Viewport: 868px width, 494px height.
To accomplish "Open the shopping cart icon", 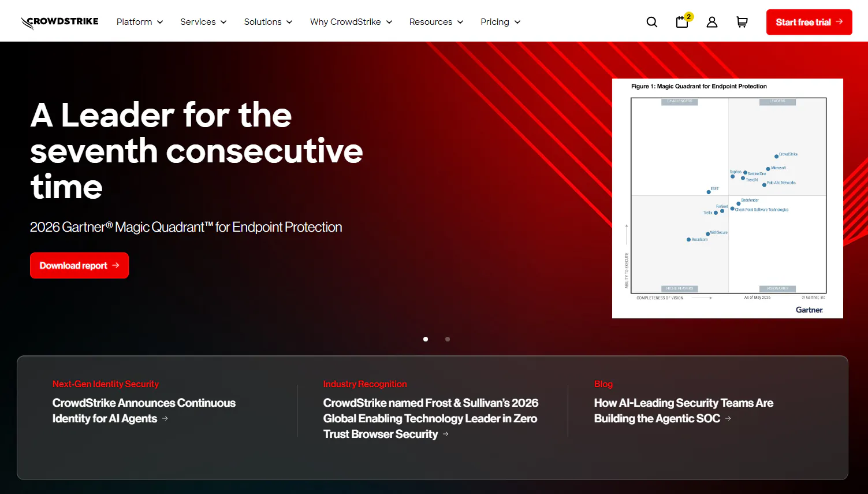I will [x=742, y=22].
